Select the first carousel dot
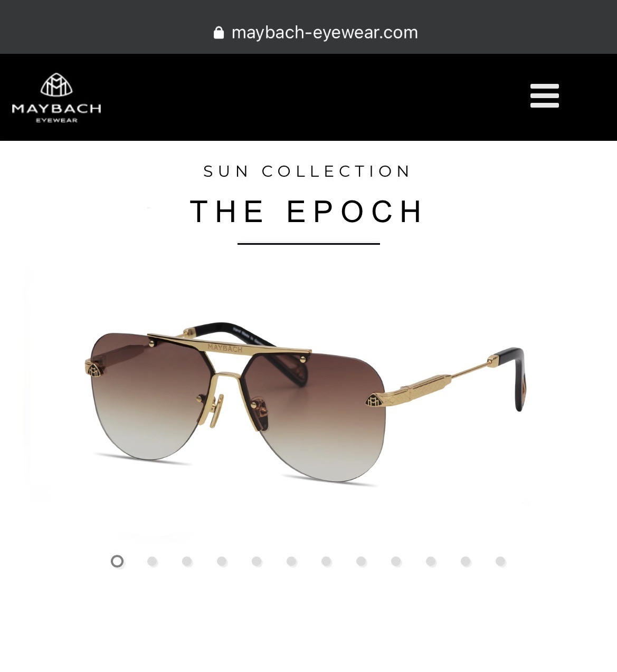Image resolution: width=617 pixels, height=672 pixels. [117, 561]
